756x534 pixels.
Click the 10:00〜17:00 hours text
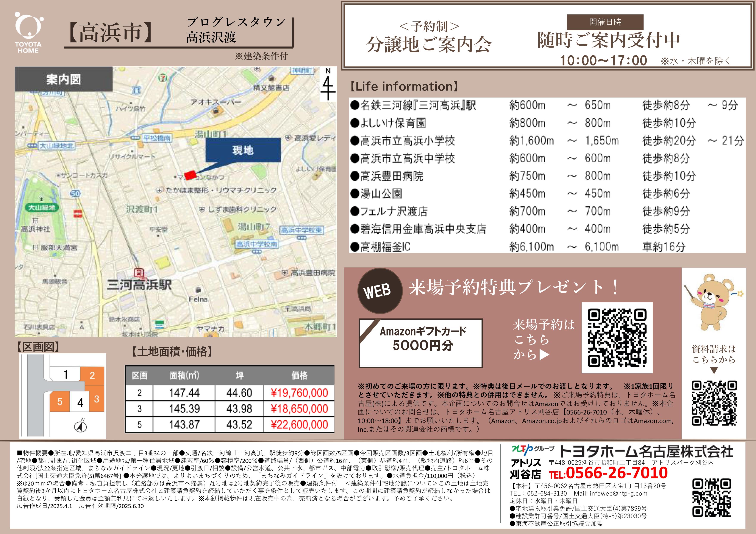(603, 61)
